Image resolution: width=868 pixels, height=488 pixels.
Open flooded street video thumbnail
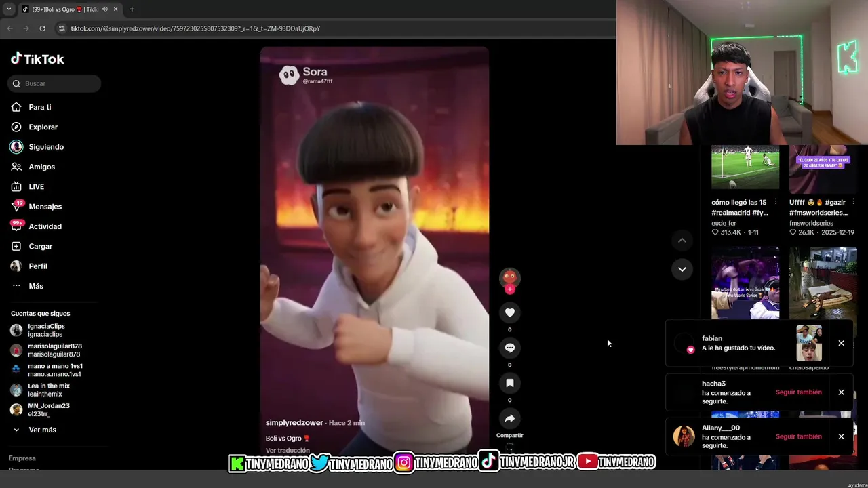pos(823,283)
